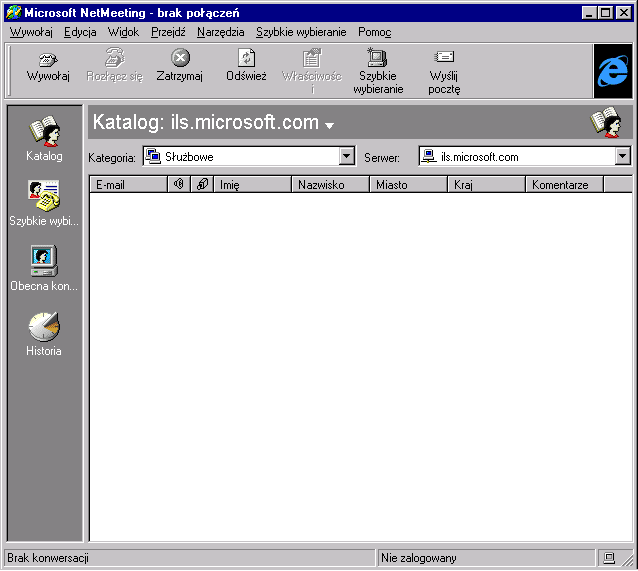Sort by the E-mail column header
Viewport: 638px width, 571px height.
tap(129, 184)
